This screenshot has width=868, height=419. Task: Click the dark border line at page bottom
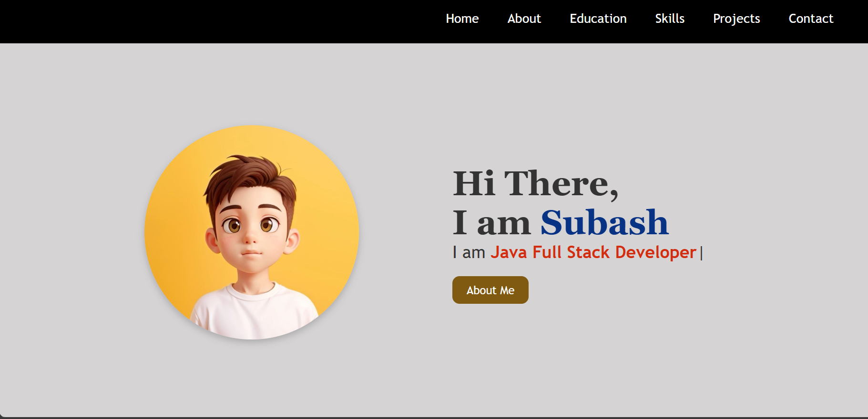[x=434, y=418]
